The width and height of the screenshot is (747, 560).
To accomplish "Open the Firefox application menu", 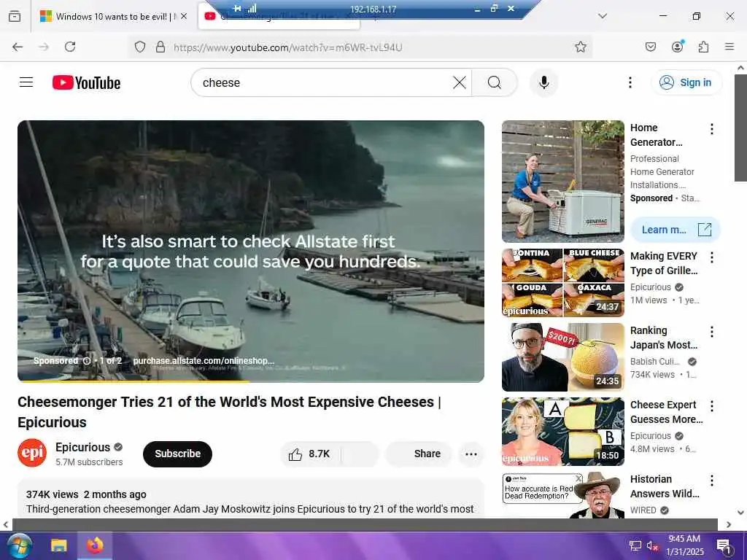I will [x=729, y=47].
